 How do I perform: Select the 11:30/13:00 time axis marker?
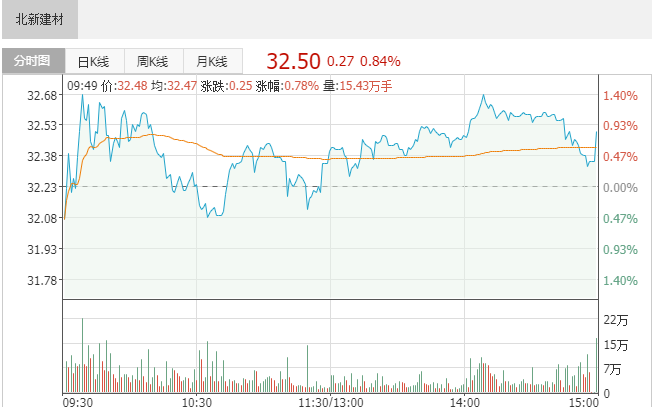(330, 402)
